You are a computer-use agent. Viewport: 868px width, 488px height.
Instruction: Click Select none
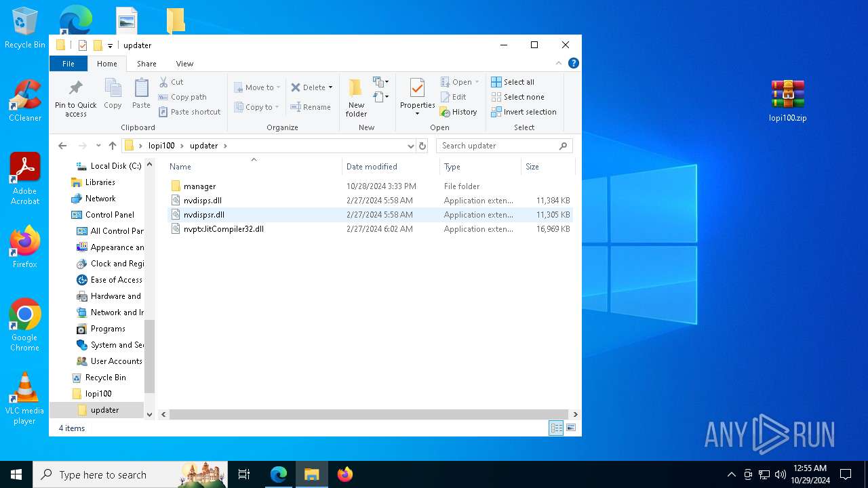517,97
